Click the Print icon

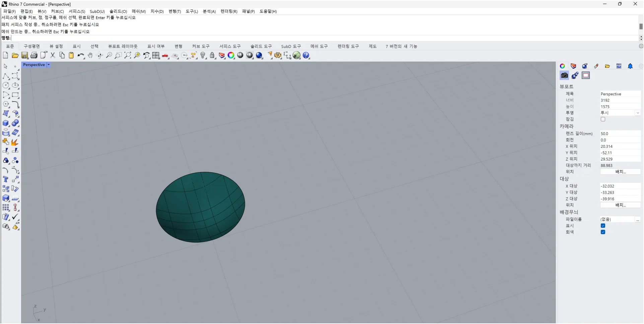tap(34, 55)
